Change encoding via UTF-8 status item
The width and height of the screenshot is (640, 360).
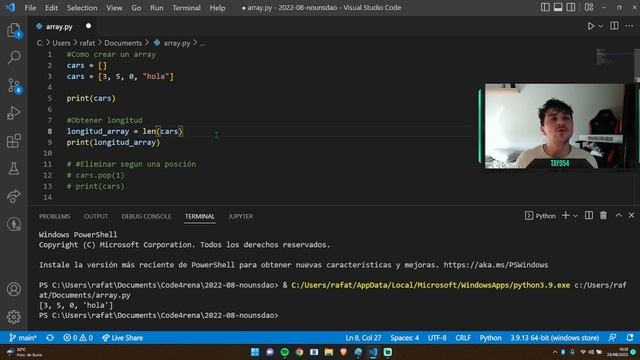click(437, 338)
